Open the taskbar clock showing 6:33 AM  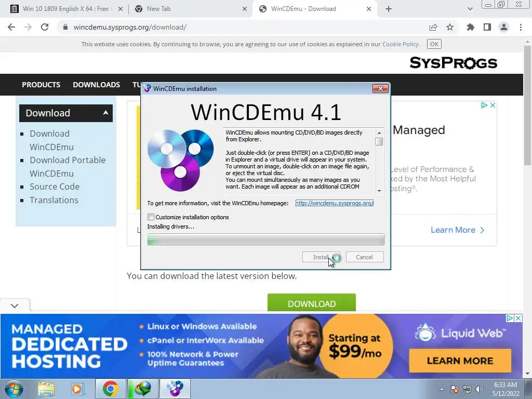[x=506, y=389]
